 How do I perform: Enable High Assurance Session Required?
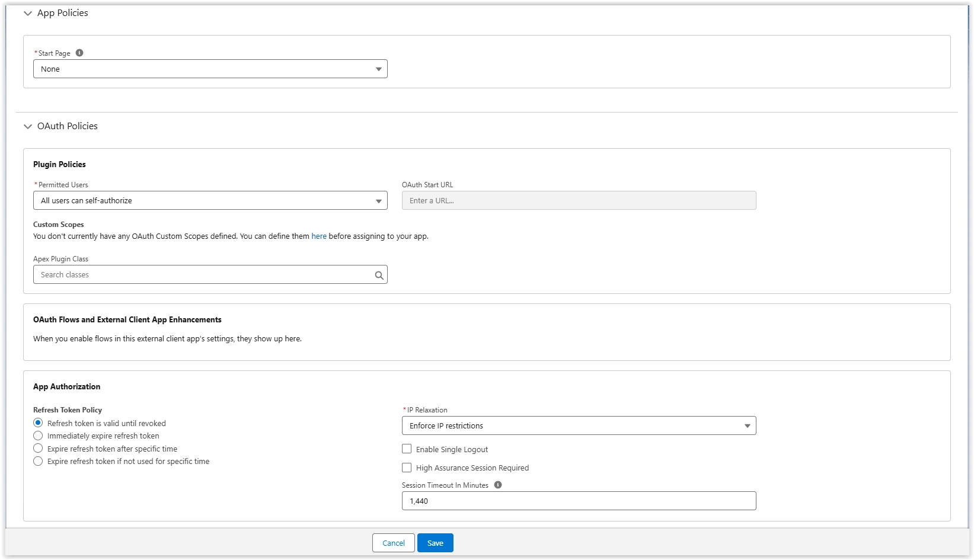tap(407, 468)
